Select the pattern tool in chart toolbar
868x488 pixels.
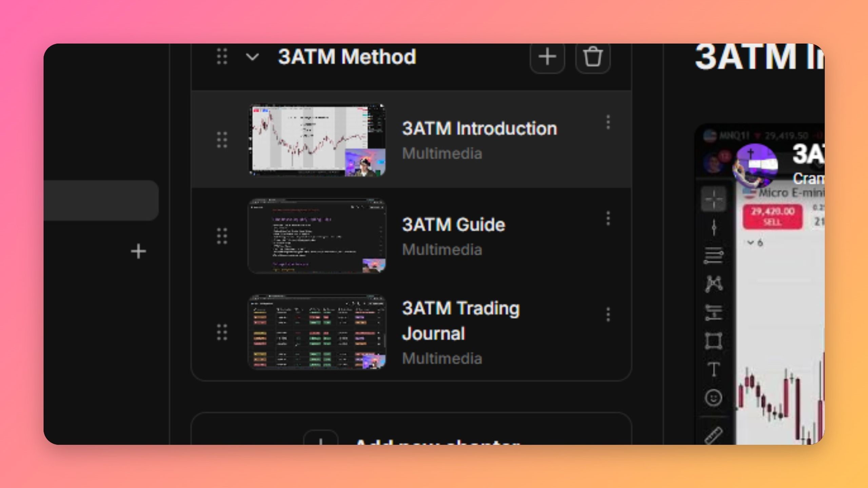[714, 284]
